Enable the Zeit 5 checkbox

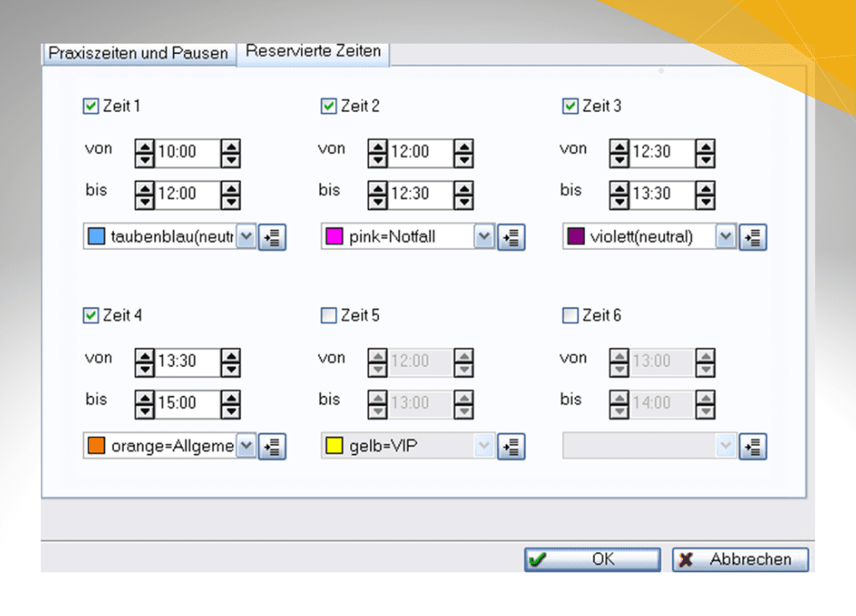point(329,316)
